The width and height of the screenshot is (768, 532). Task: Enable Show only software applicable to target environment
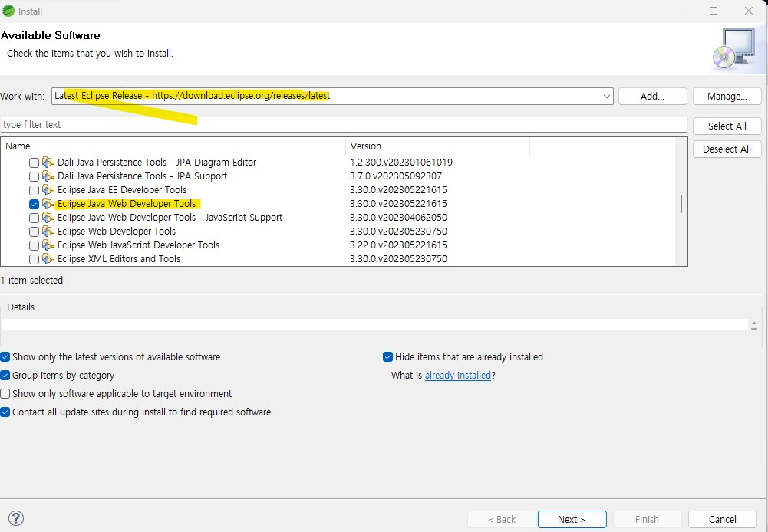(x=5, y=393)
